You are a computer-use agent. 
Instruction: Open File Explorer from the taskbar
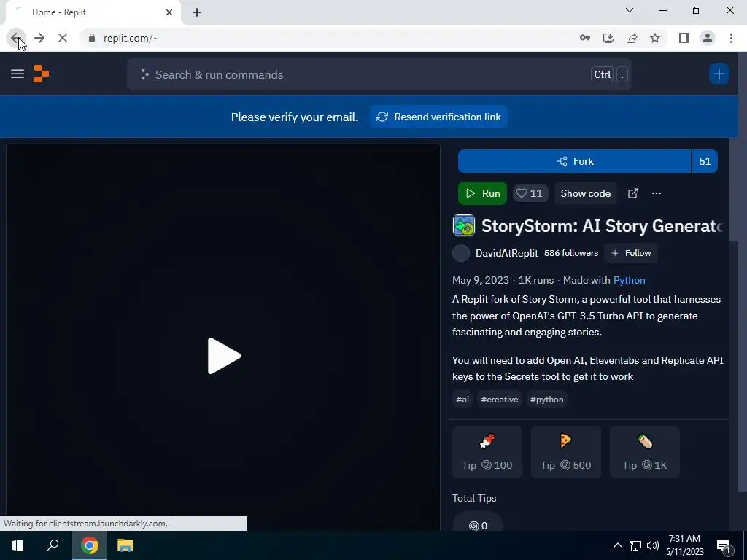125,545
